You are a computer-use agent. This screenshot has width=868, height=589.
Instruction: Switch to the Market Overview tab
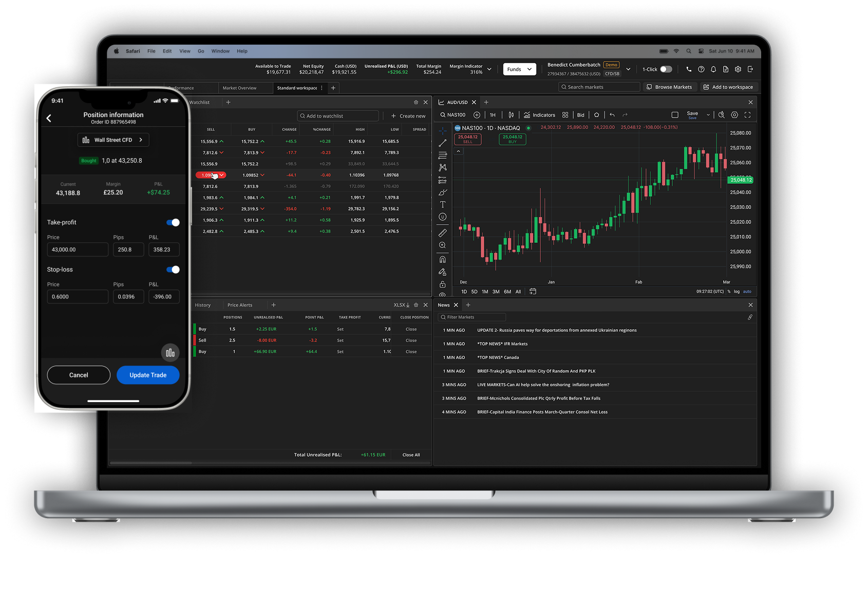tap(239, 88)
